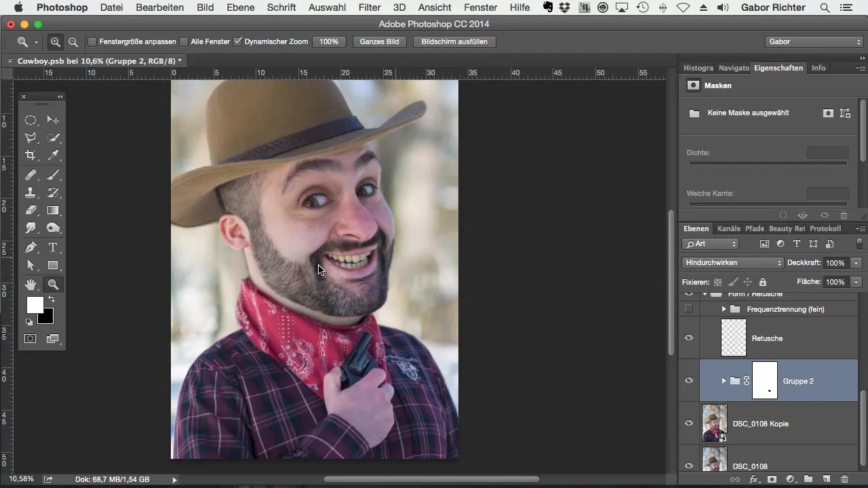Select the Polygonal Lasso tool

click(x=31, y=138)
